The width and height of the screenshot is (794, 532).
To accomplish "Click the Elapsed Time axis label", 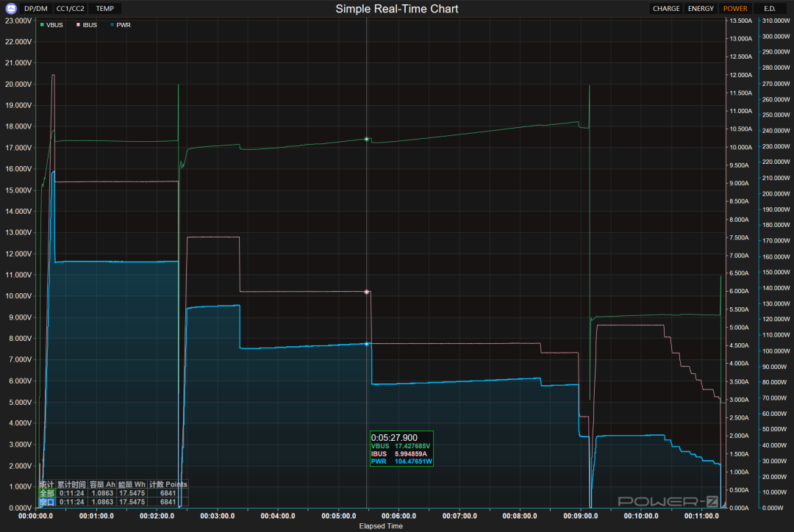I will (x=380, y=526).
